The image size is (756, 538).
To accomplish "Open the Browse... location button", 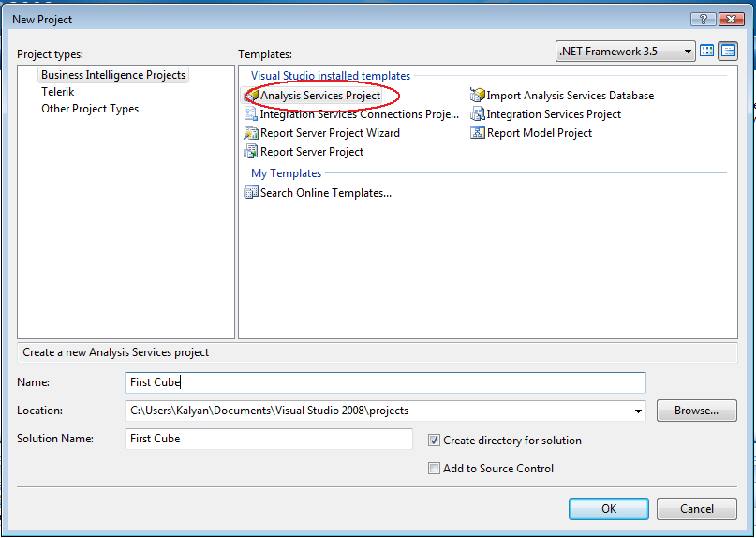I will [697, 411].
